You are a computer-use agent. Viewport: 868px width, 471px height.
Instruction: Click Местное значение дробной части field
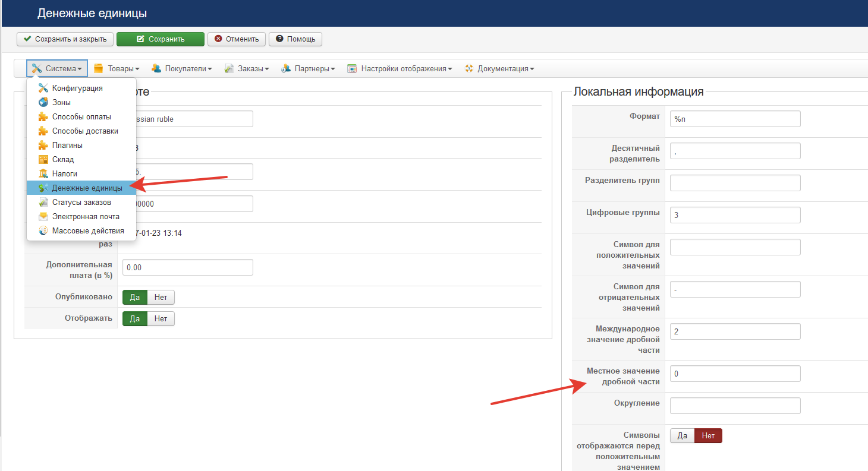[735, 374]
